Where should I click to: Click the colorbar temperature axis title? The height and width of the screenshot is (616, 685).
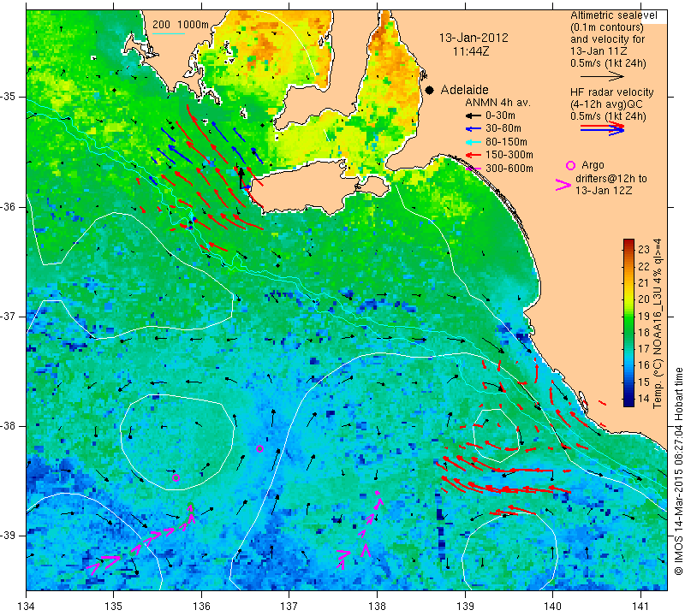point(658,323)
